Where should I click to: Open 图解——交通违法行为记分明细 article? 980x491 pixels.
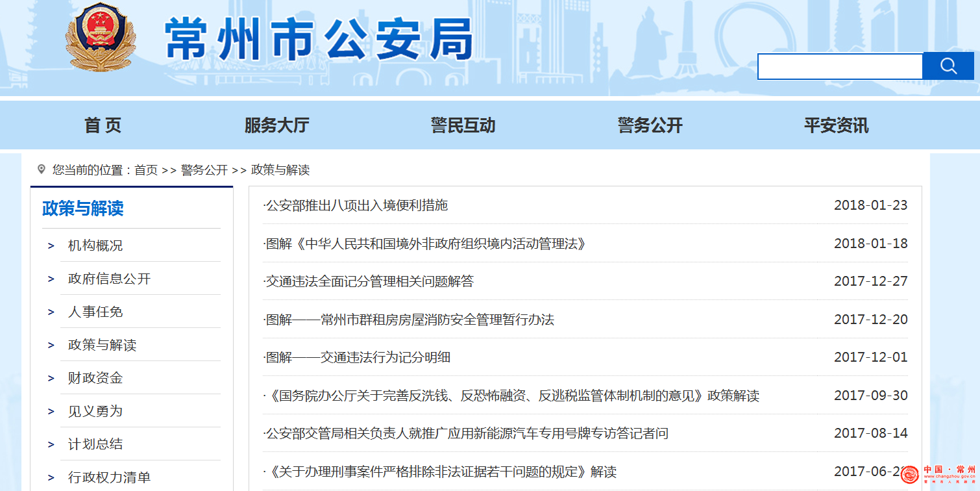click(x=358, y=357)
